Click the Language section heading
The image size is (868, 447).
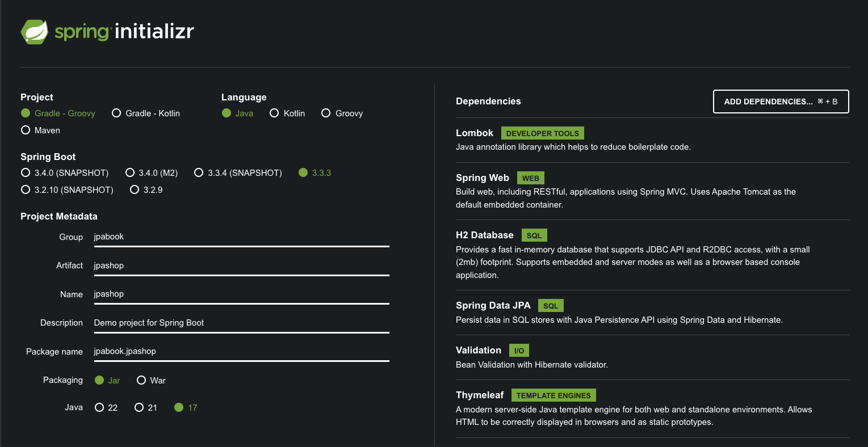244,97
